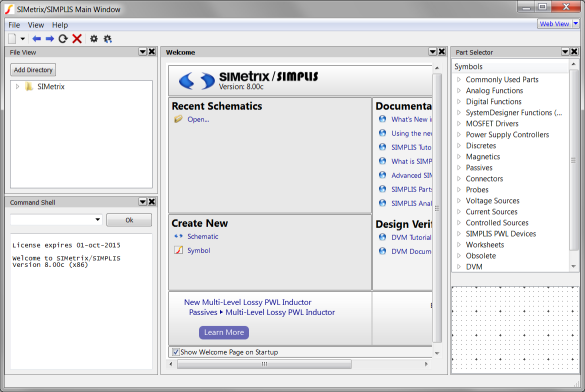Viewport: 585px width, 392px height.
Task: Click the Open... link under Recent Schematics
Action: (x=198, y=119)
